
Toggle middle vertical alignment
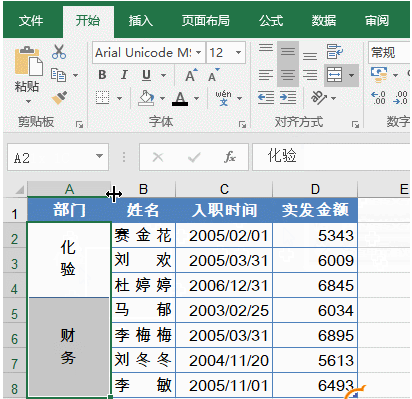[x=288, y=52]
